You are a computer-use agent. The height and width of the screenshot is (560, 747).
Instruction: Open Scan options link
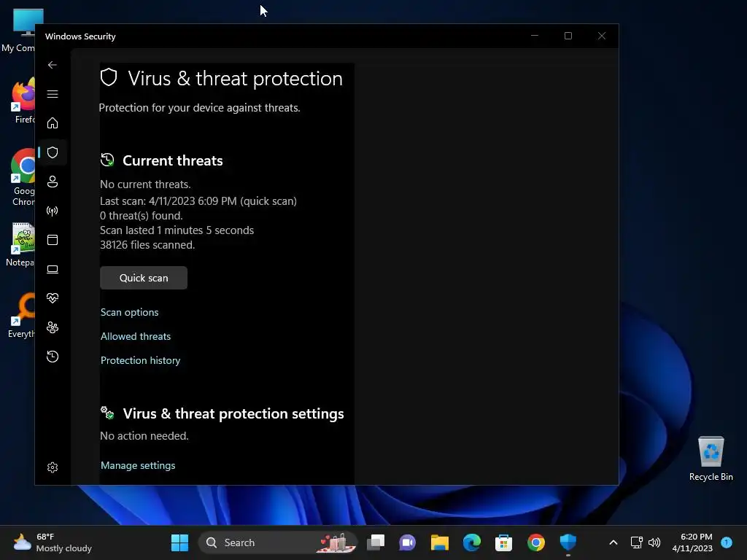(x=130, y=312)
